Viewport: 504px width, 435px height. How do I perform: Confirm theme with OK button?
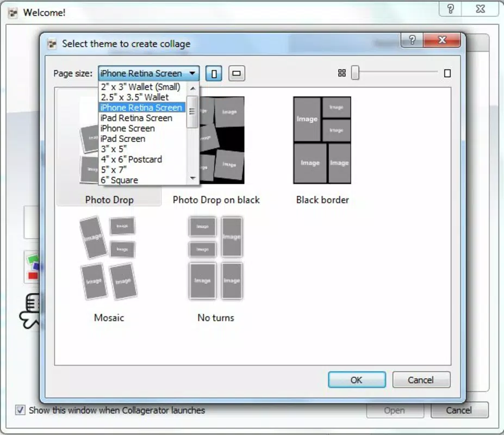357,380
